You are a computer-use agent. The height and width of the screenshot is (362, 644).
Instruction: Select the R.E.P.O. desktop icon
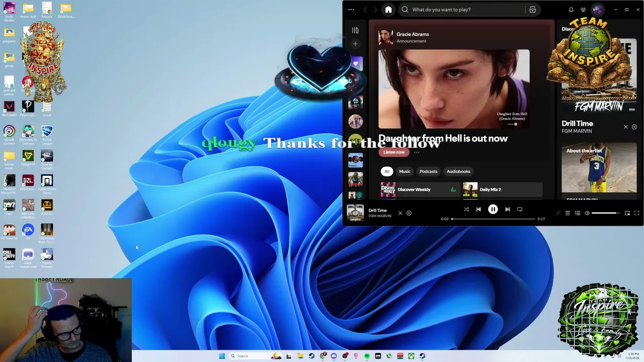coord(47,207)
